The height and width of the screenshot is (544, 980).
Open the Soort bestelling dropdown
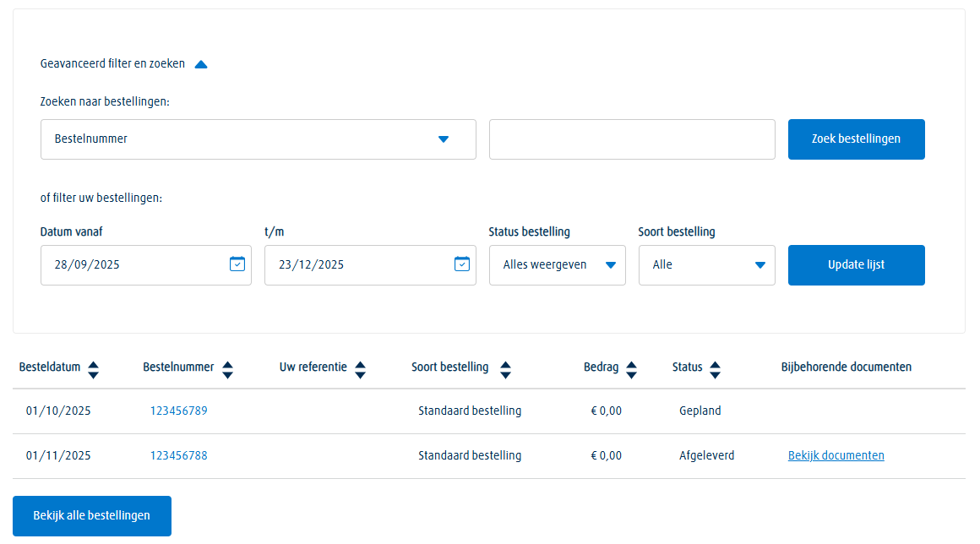click(706, 265)
